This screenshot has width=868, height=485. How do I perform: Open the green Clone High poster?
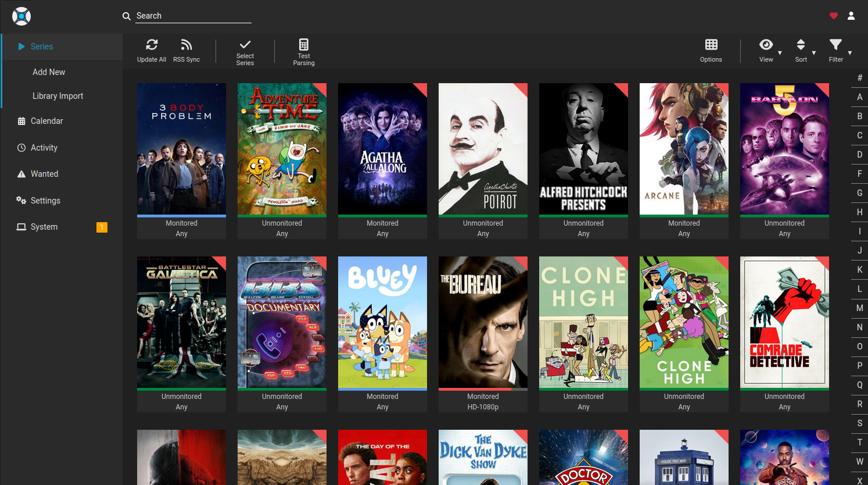pos(684,322)
